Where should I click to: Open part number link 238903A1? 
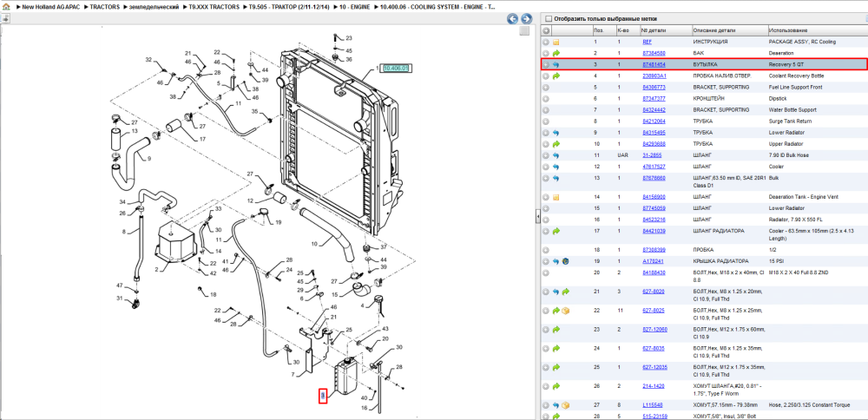pyautogui.click(x=654, y=75)
